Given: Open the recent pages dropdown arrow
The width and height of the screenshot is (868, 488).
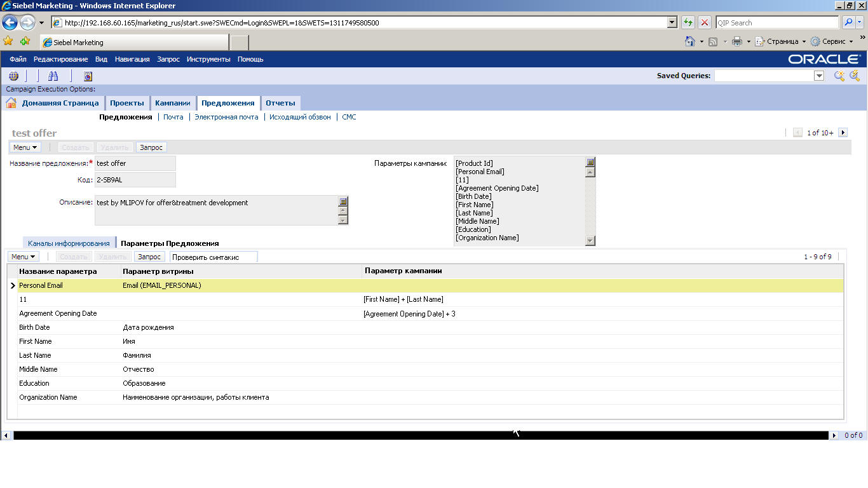Looking at the screenshot, I should (41, 23).
